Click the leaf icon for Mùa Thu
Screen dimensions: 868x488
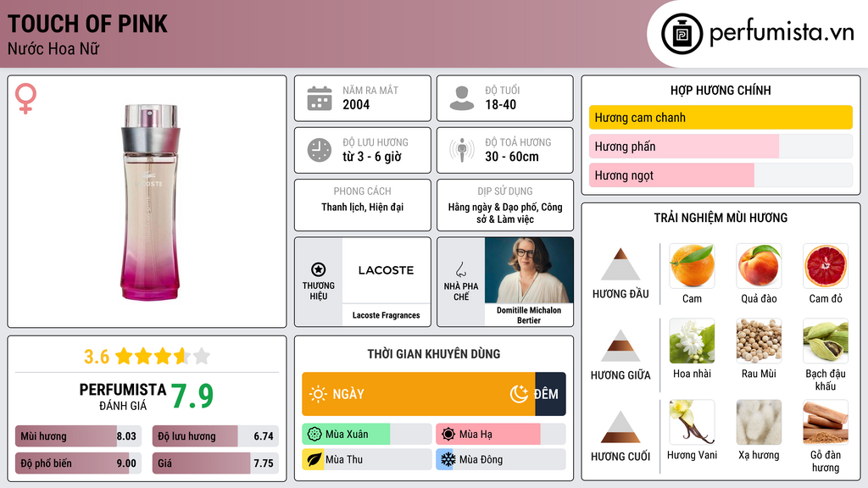coord(314,459)
